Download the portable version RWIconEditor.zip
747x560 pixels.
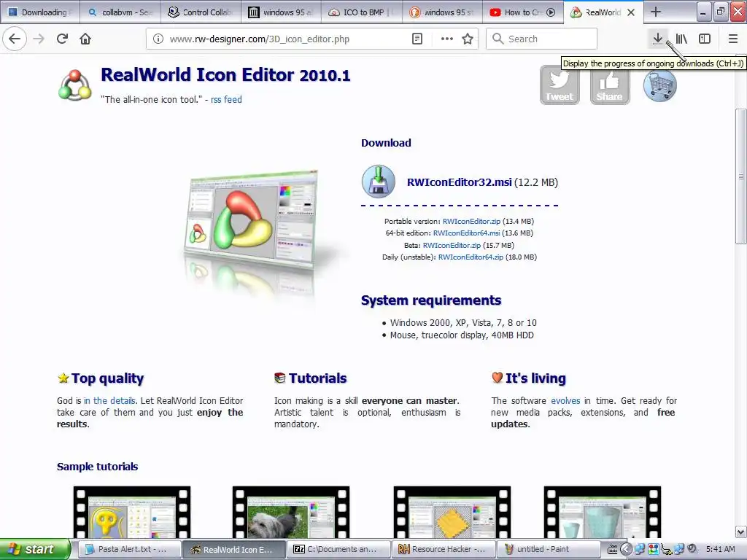coord(472,221)
